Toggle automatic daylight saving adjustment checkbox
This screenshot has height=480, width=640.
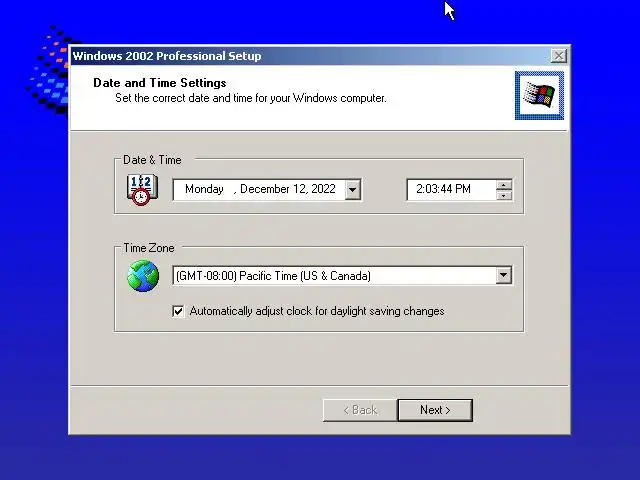(178, 311)
